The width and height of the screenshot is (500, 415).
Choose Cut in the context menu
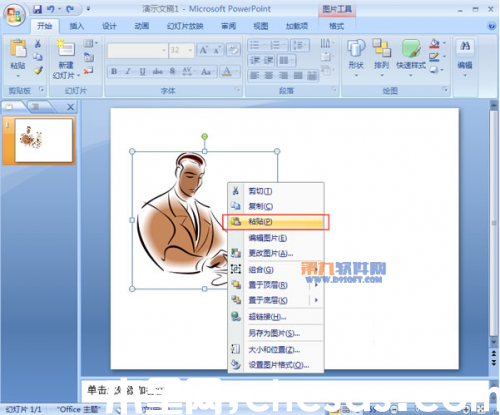click(x=276, y=191)
